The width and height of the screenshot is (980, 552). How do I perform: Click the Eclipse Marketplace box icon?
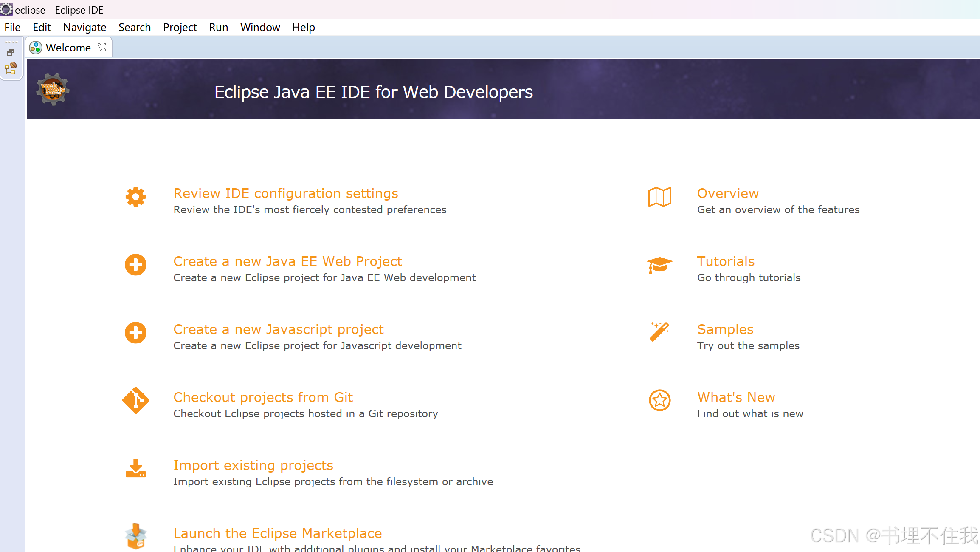tap(135, 535)
